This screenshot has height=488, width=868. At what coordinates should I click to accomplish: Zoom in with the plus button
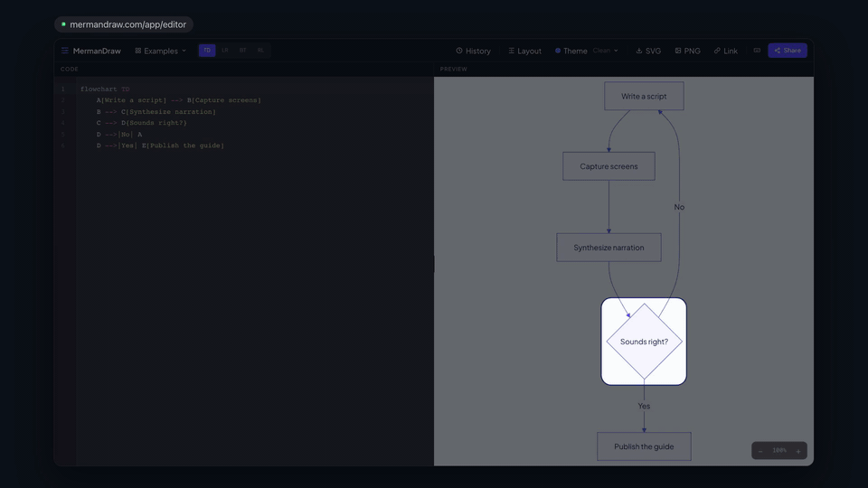[798, 451]
